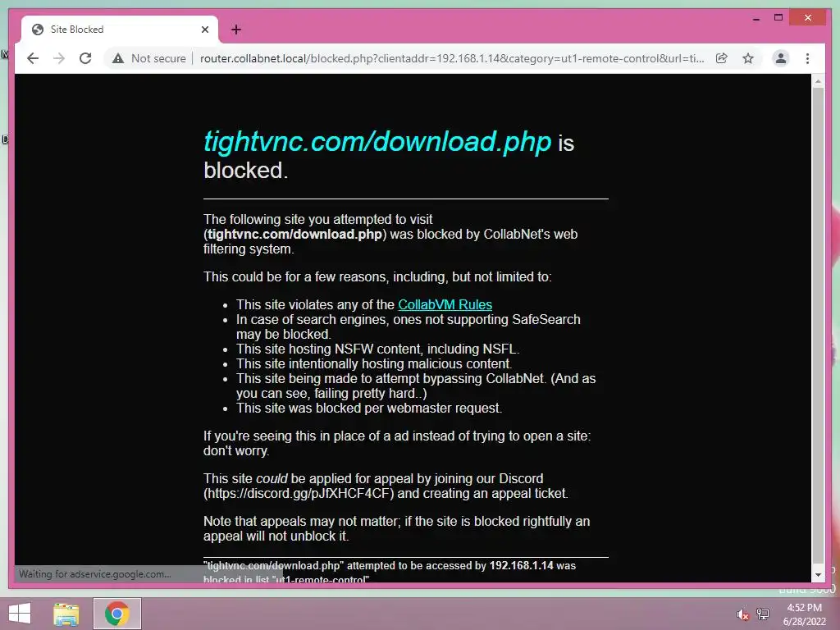Viewport: 840px width, 630px height.
Task: Open a new tab with plus button
Action: (236, 30)
